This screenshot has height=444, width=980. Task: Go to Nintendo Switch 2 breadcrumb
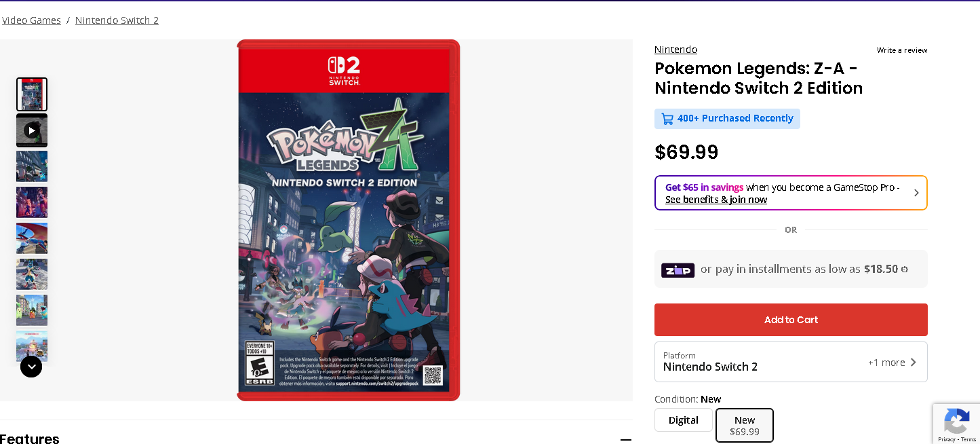point(117,20)
